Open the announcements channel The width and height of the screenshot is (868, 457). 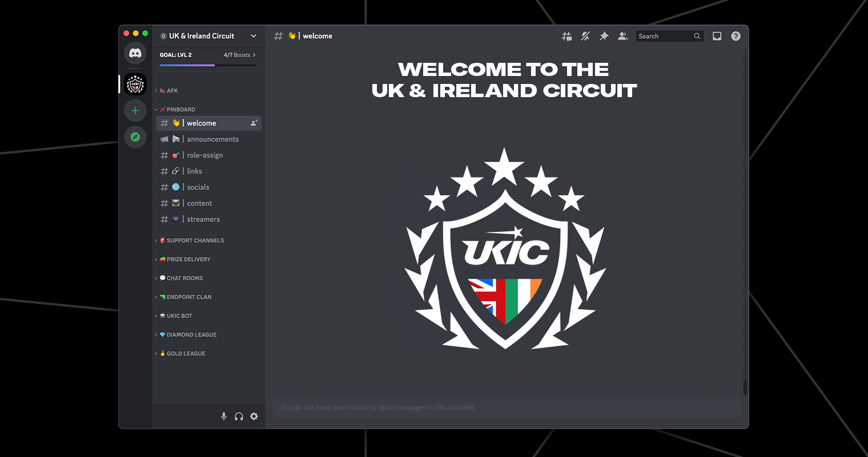click(208, 139)
